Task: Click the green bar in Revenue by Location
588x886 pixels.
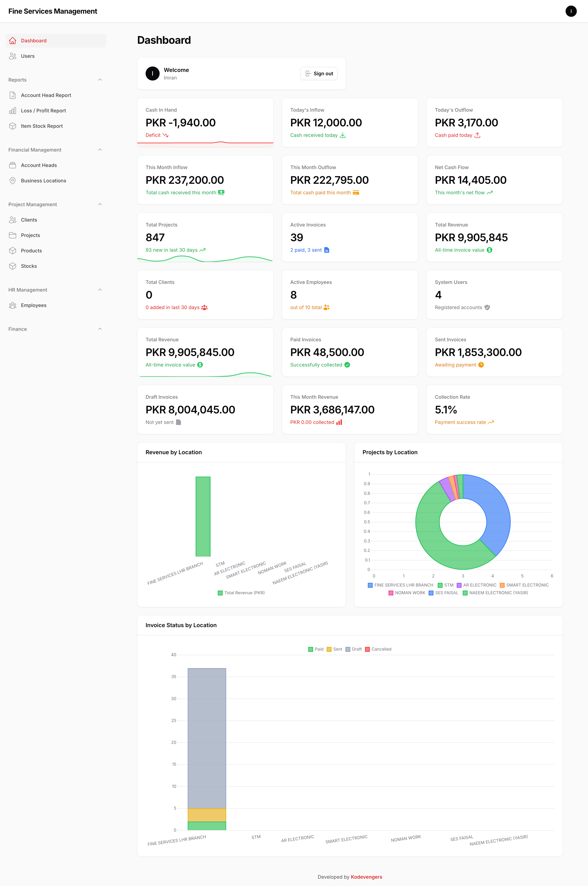Action: (203, 517)
